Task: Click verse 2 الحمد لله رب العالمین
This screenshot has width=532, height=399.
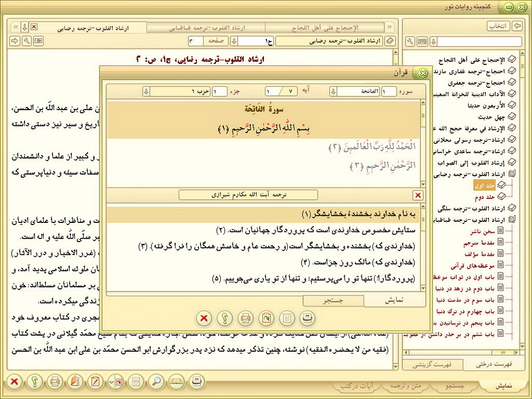Action: [x=372, y=147]
